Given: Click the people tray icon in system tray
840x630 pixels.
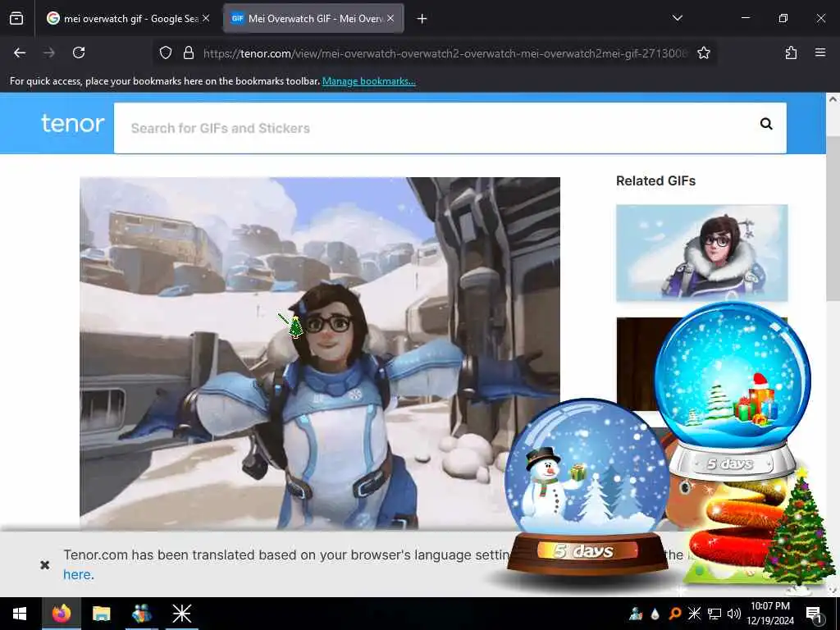Looking at the screenshot, I should [636, 614].
